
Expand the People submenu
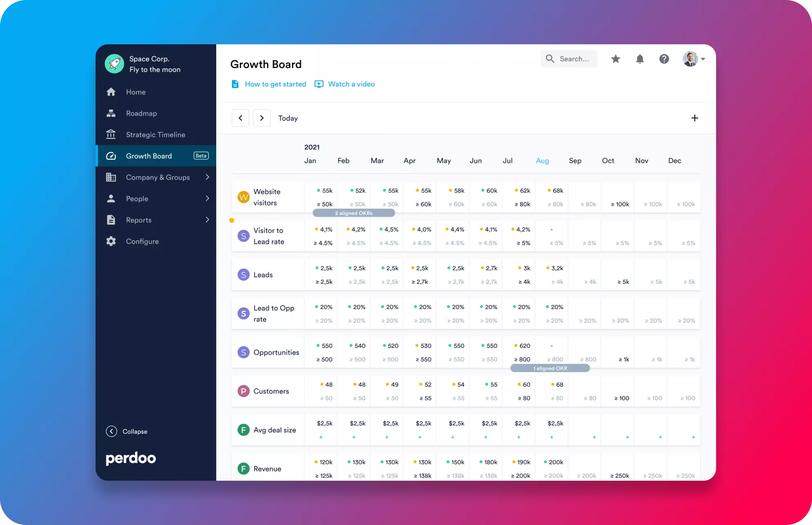[x=207, y=199]
